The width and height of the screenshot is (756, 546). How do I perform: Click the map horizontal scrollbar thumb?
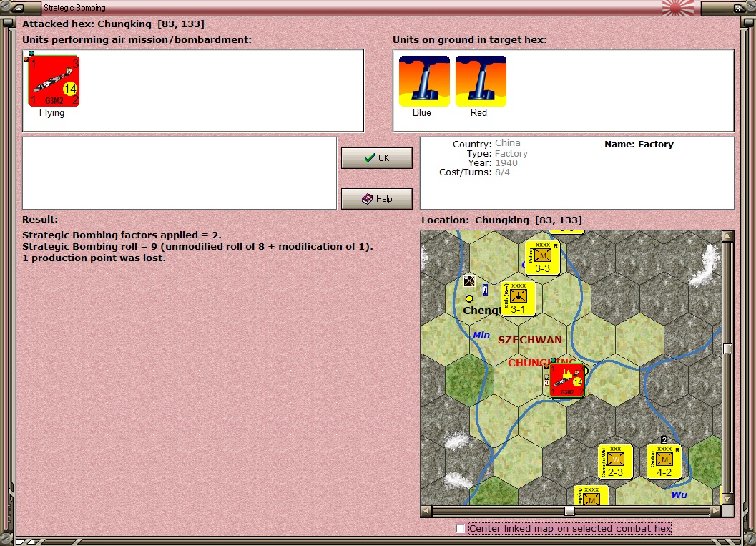[x=569, y=511]
